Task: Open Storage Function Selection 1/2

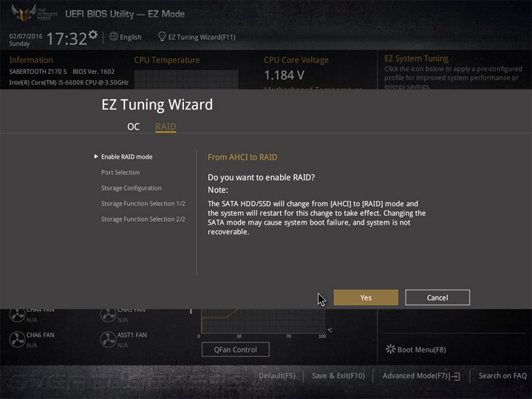Action: click(x=143, y=204)
